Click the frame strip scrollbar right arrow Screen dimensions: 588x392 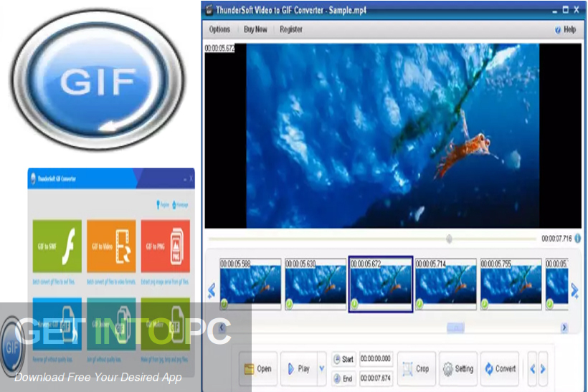564,328
